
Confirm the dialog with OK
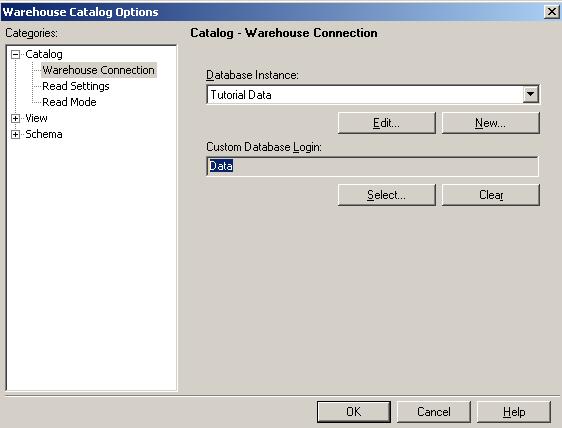click(354, 412)
